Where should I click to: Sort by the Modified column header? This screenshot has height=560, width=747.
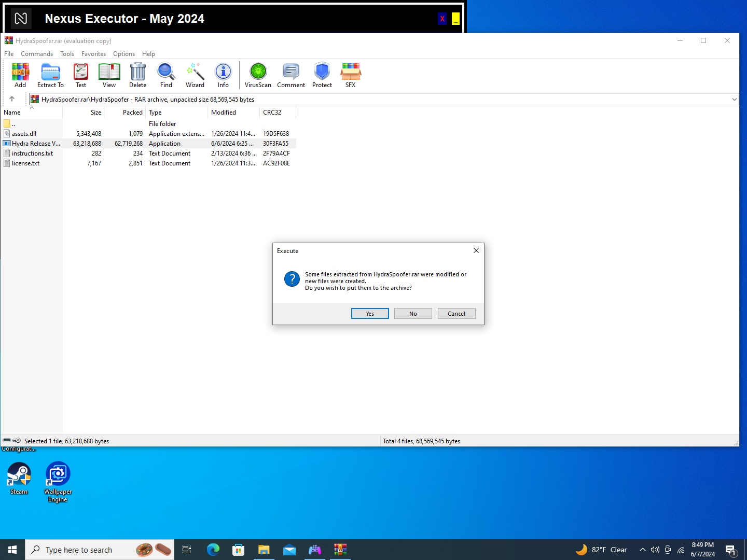point(234,113)
